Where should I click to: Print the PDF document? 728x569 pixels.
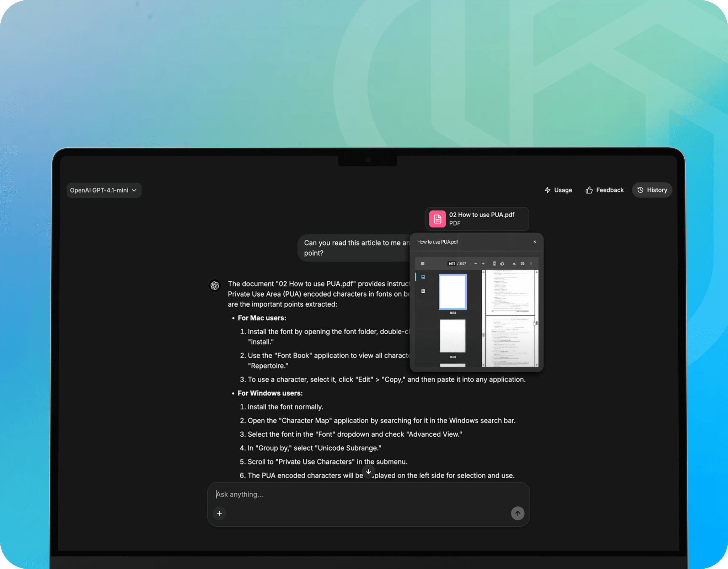pyautogui.click(x=523, y=264)
